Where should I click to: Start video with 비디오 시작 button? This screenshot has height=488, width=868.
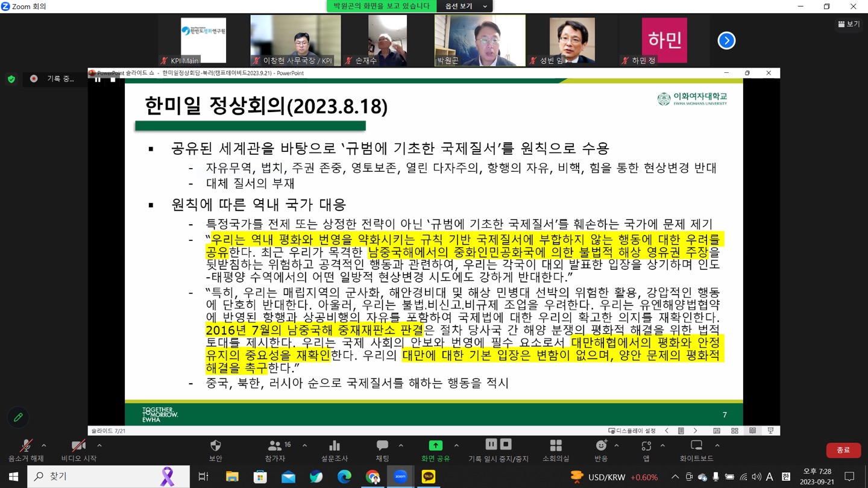[x=78, y=449]
